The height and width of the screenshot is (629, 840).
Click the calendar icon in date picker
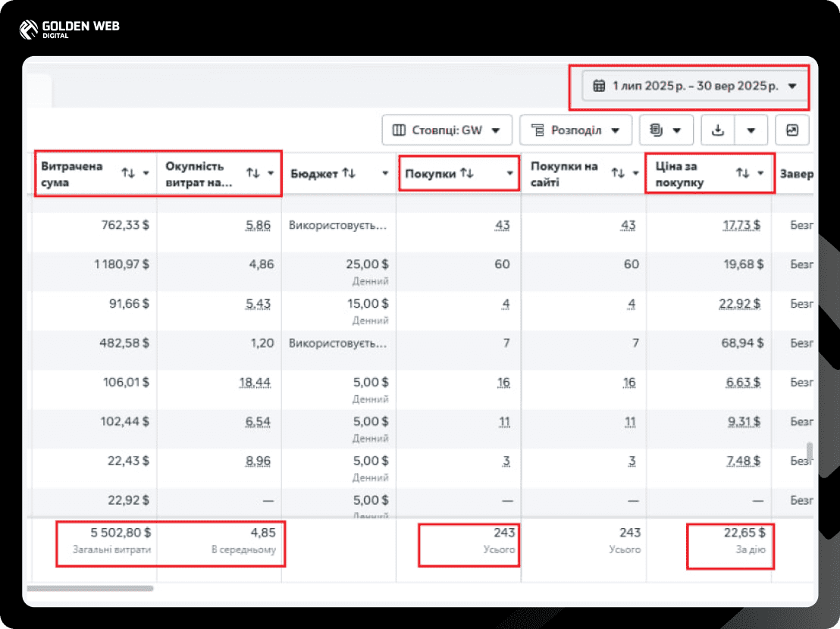(x=599, y=86)
